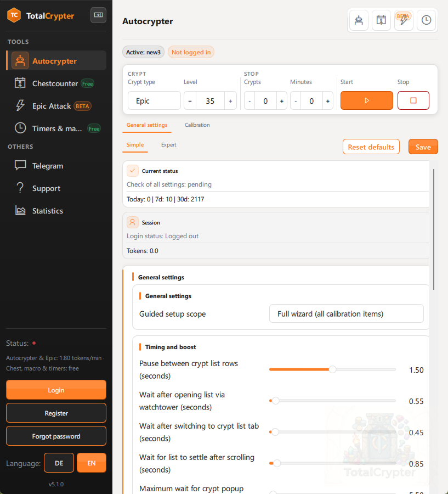The height and width of the screenshot is (494, 448).
Task: Open the Crypt type dropdown showing Epic
Action: coord(154,101)
